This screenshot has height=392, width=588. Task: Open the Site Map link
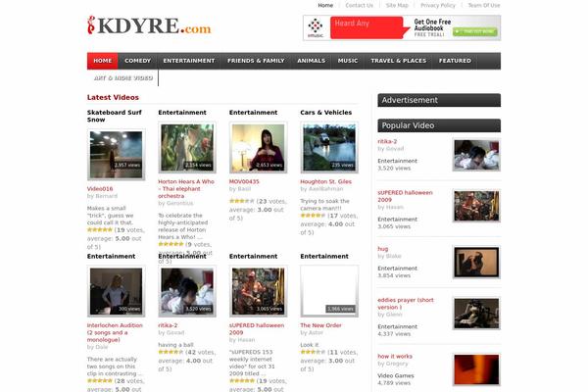coord(397,5)
